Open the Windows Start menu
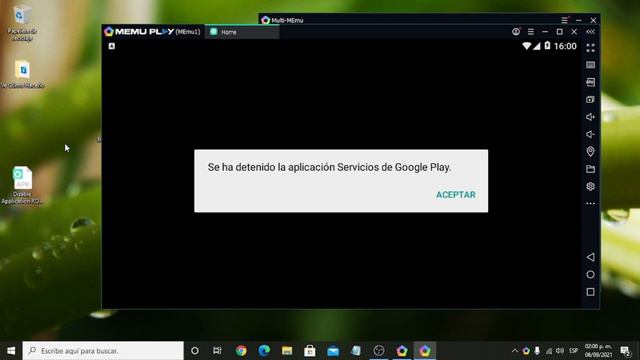 tap(11, 351)
